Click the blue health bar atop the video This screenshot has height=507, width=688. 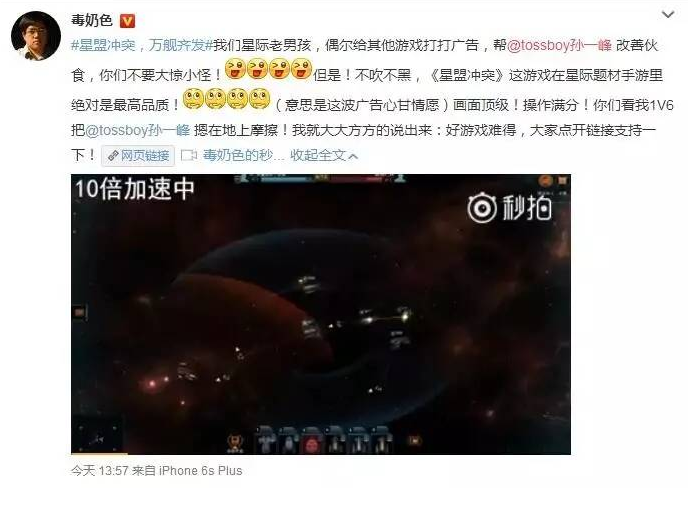click(x=287, y=178)
